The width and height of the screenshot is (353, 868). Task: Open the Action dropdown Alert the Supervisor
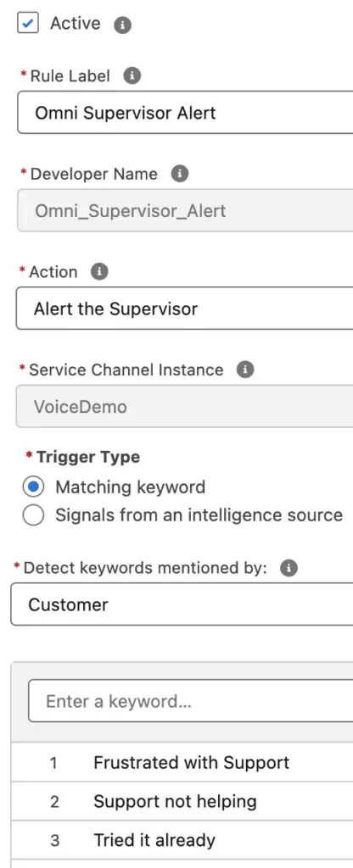(x=184, y=309)
